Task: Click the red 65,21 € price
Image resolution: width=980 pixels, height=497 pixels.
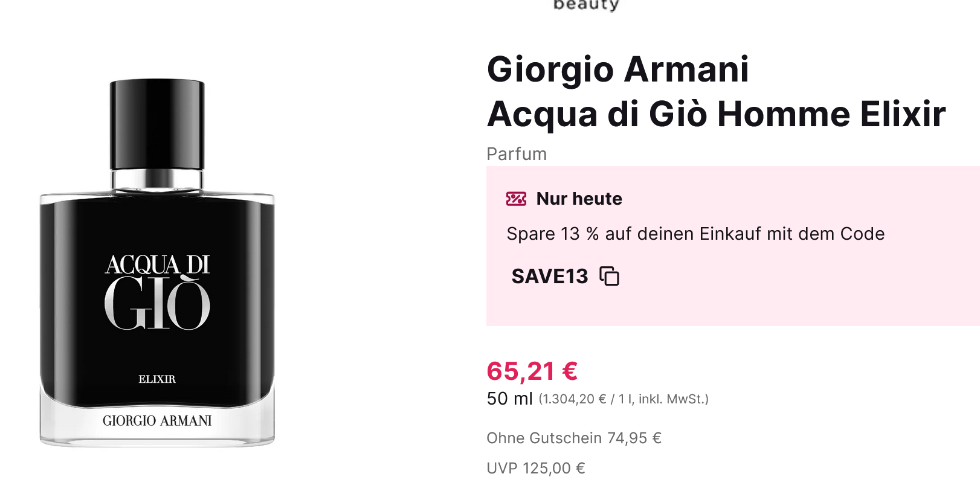Action: click(x=532, y=371)
